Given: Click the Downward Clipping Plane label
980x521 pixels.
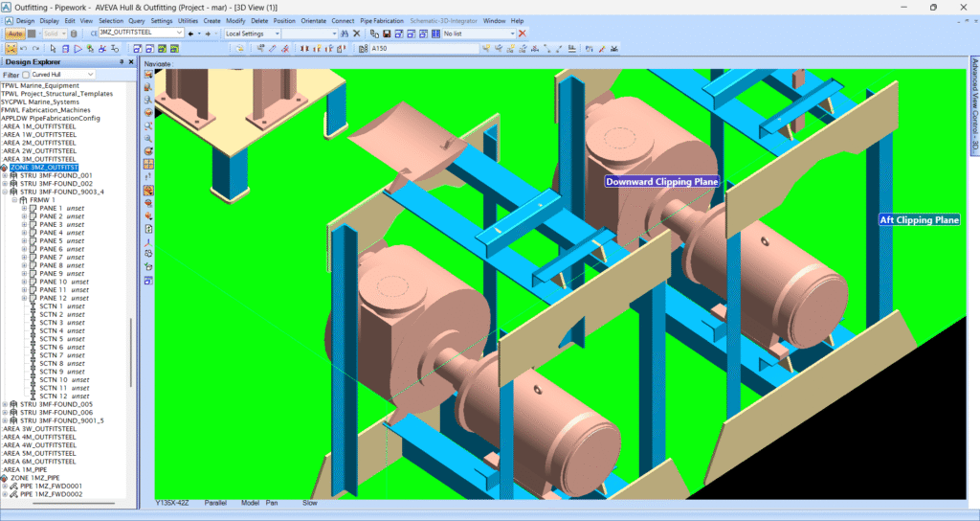Looking at the screenshot, I should pyautogui.click(x=662, y=182).
